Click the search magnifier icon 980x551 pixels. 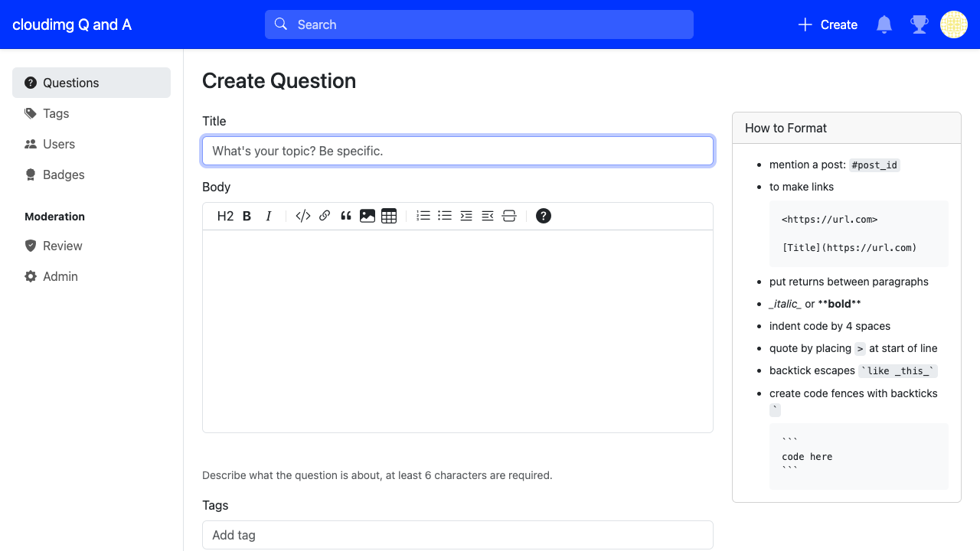point(281,24)
